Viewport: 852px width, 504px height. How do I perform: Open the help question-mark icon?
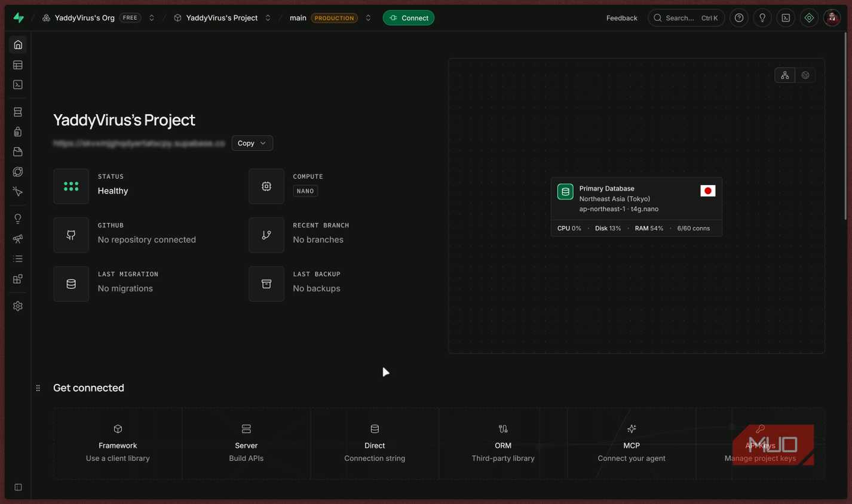739,18
